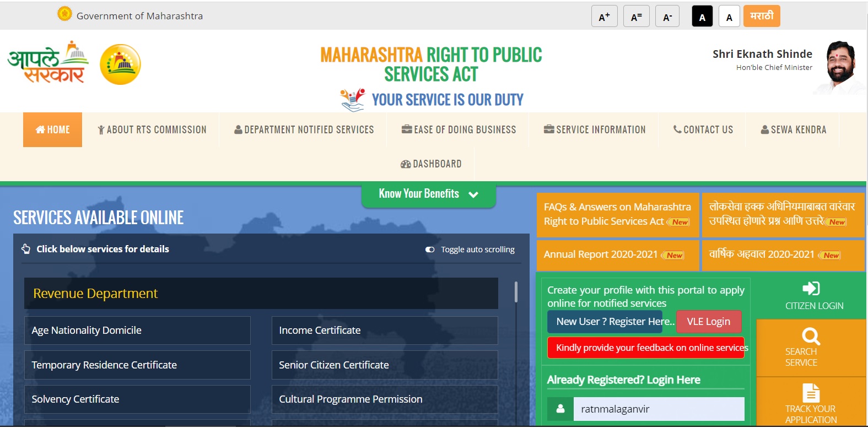Screen dimensions: 868x428
Task: Click the Track Your Application document icon
Action: tap(811, 393)
